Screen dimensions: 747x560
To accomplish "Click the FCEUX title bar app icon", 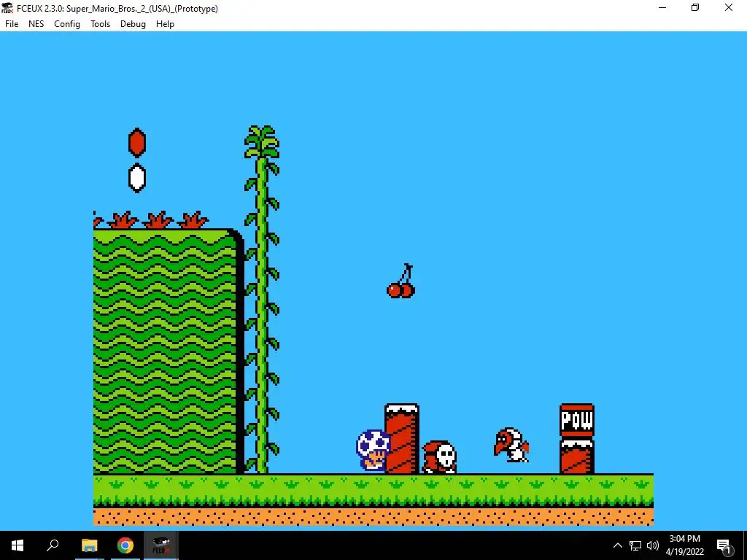I will (7, 8).
